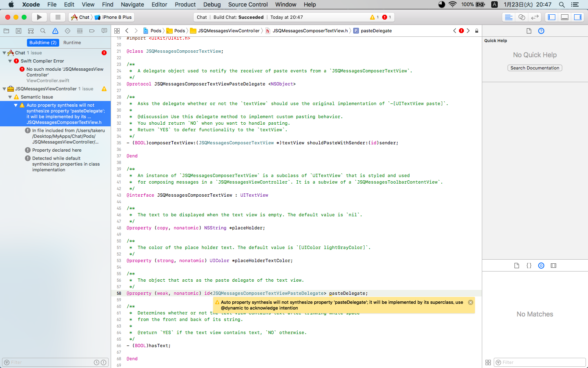Screen dimensions: 588x368
Task: Collapse the Swift Compiler Error group
Action: point(9,61)
